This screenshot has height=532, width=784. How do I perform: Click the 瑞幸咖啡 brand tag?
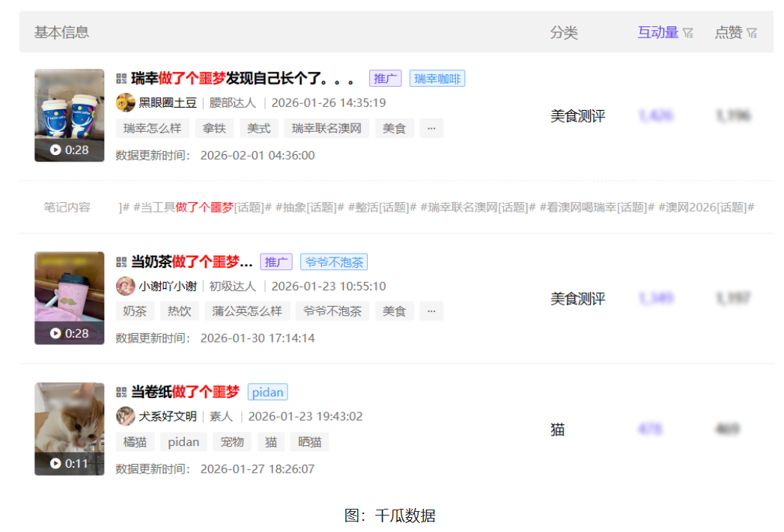(x=437, y=79)
